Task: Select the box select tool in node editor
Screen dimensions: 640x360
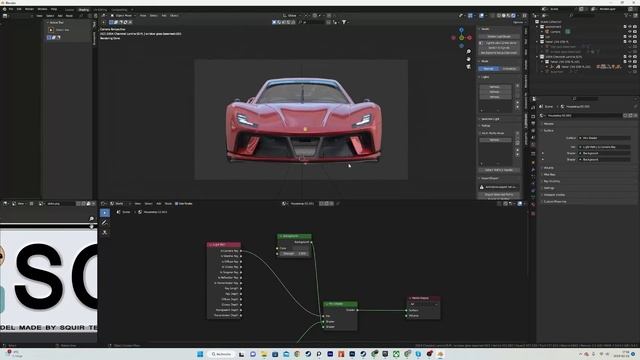Action: (105, 213)
